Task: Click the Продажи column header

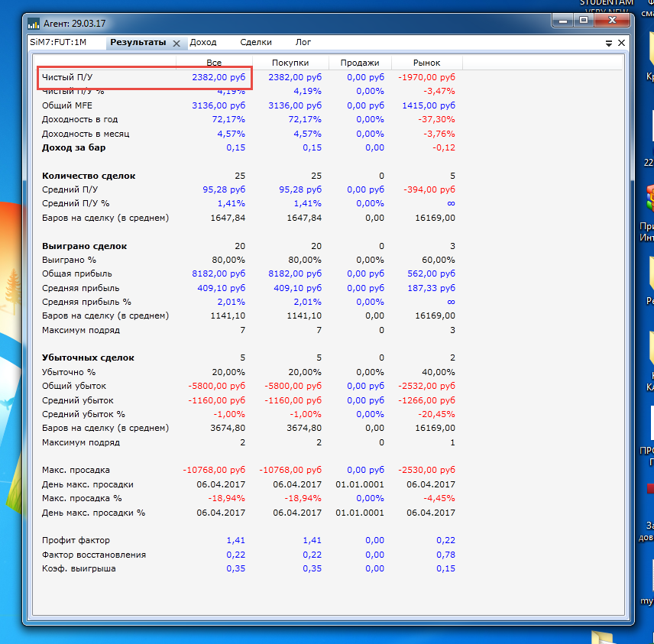Action: tap(360, 63)
